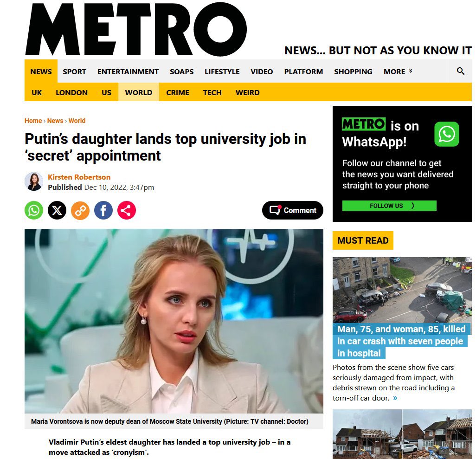Share article on X icon
This screenshot has width=476, height=459.
57,210
